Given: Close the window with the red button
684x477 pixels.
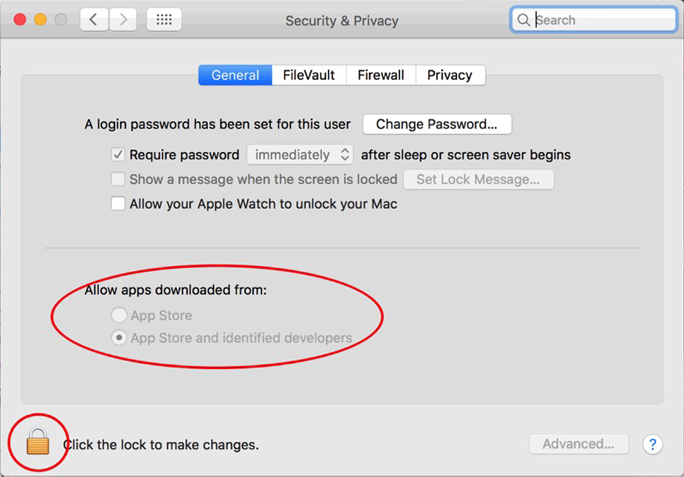Looking at the screenshot, I should (x=20, y=20).
